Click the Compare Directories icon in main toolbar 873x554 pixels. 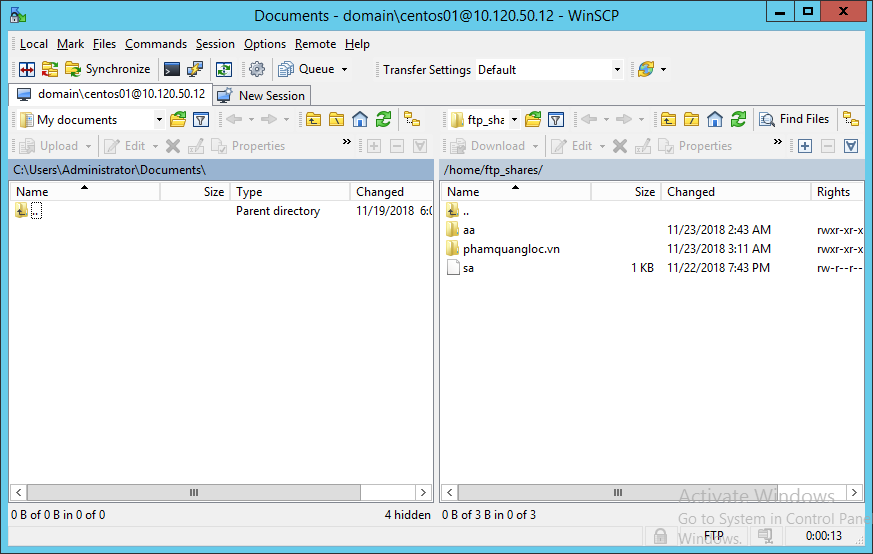tap(27, 70)
